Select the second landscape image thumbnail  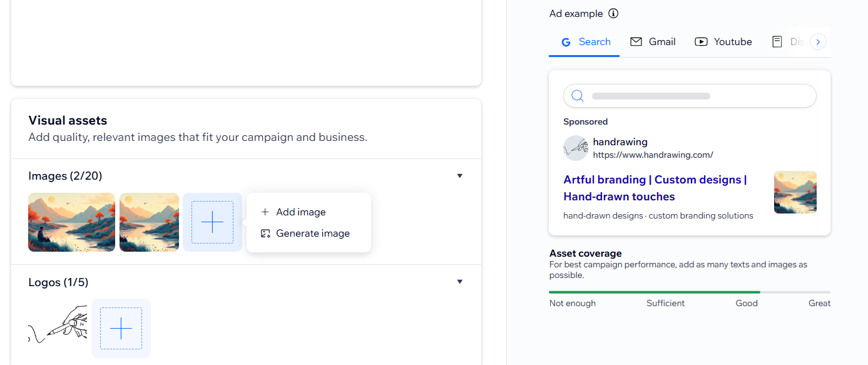point(149,222)
